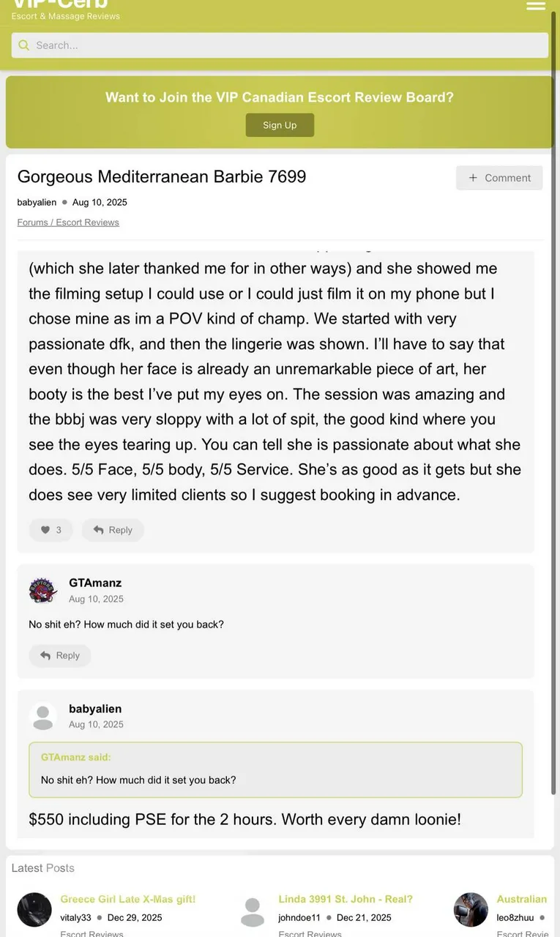Open "Linda 3991 St. John - Real?" post

click(x=346, y=899)
